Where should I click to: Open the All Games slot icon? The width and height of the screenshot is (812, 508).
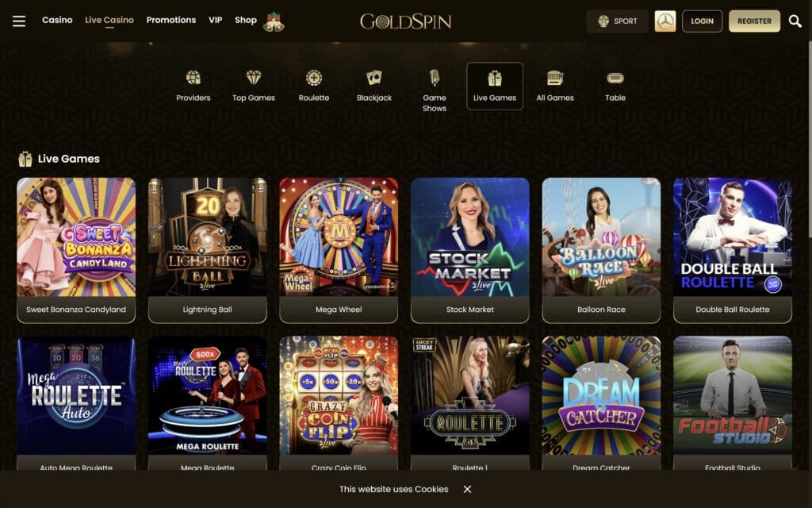coord(555,78)
